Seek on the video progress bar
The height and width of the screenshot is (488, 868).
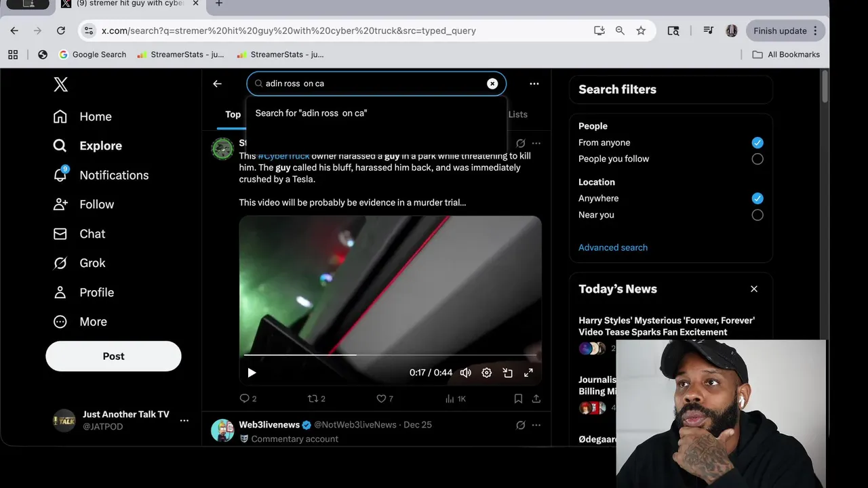(390, 354)
